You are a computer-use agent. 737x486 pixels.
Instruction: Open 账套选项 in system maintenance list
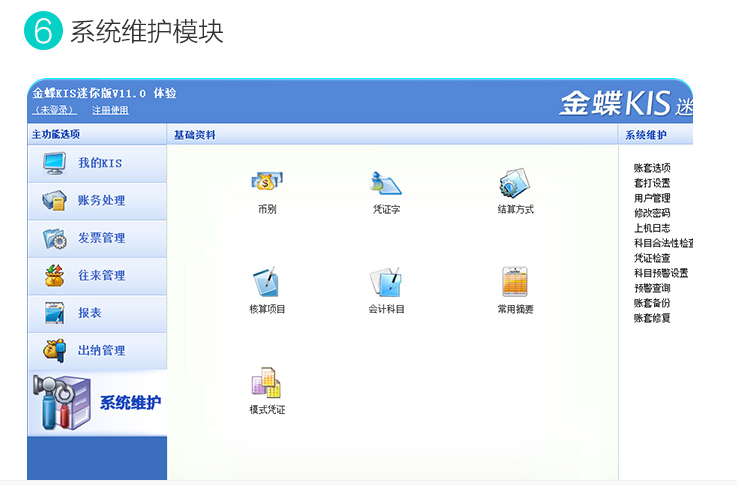pos(652,168)
